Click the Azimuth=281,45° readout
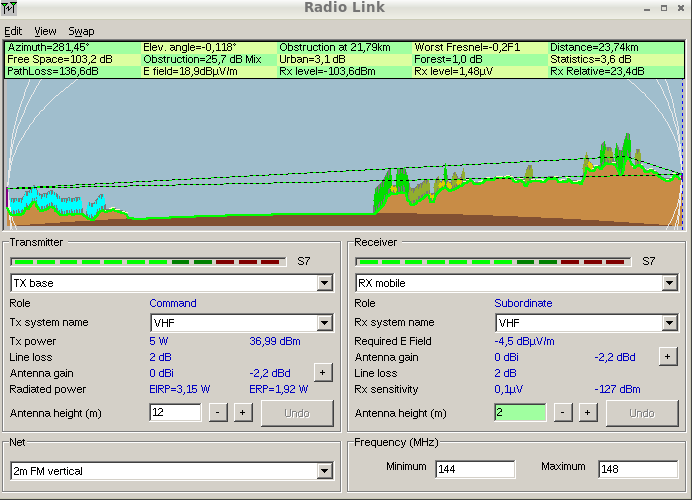The image size is (692, 500). [x=49, y=47]
